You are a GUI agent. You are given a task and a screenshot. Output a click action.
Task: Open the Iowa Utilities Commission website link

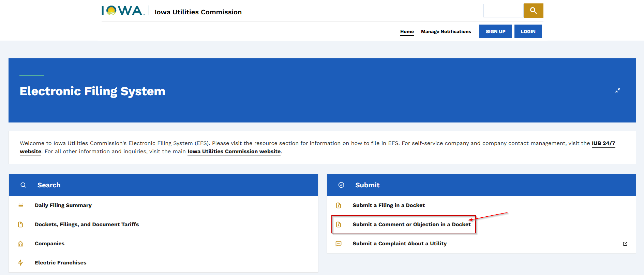click(x=234, y=151)
